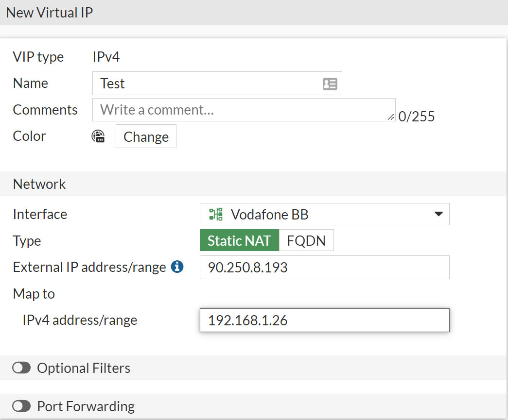Viewport: 508px width, 420px height.
Task: Select the Static NAT tab
Action: click(239, 240)
